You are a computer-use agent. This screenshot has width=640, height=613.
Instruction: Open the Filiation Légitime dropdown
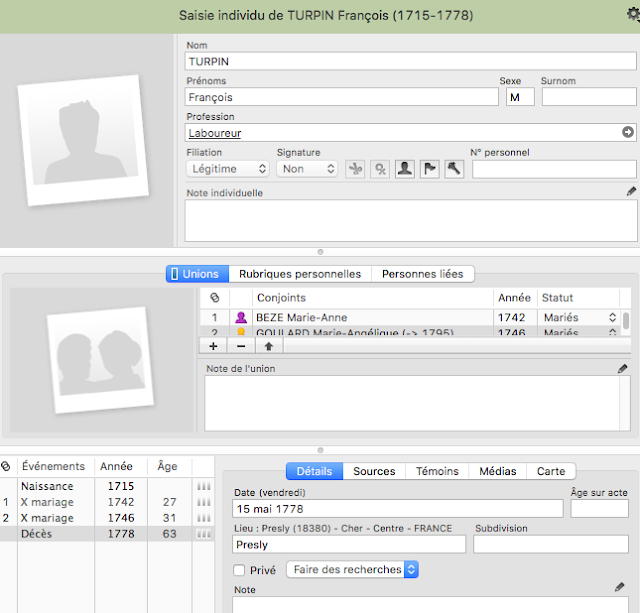[x=228, y=169]
